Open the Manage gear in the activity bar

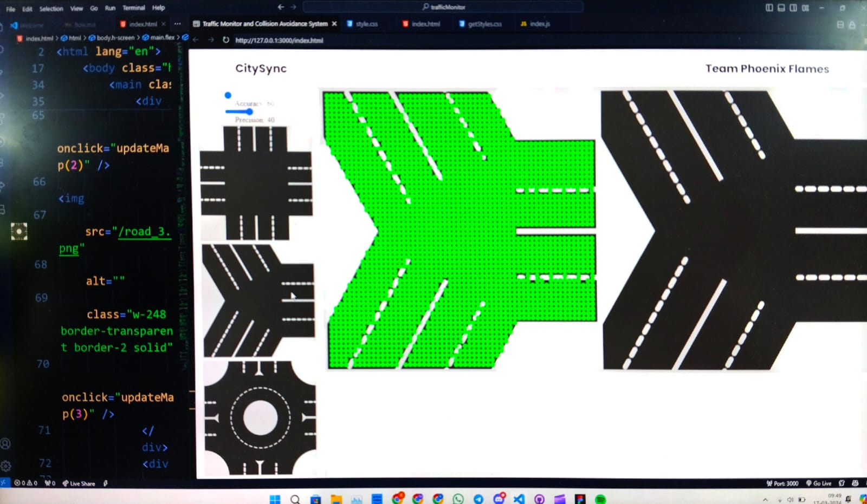[6, 466]
